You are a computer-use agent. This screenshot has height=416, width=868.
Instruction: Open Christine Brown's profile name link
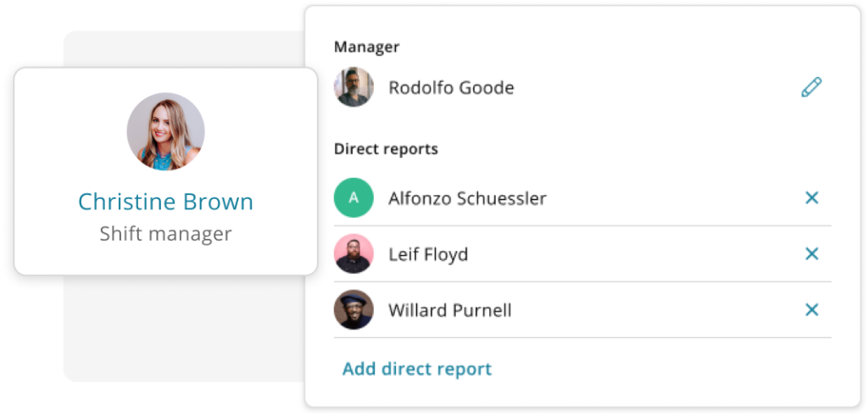click(165, 202)
